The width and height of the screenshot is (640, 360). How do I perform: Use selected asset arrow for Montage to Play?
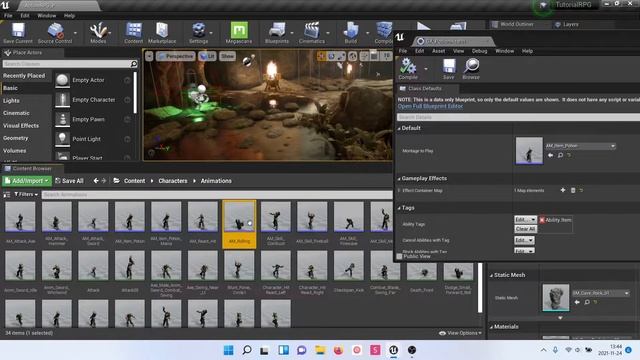pyautogui.click(x=551, y=156)
